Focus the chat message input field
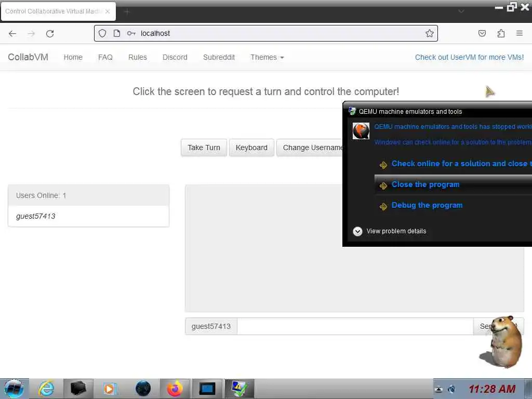The image size is (532, 399). [x=355, y=326]
